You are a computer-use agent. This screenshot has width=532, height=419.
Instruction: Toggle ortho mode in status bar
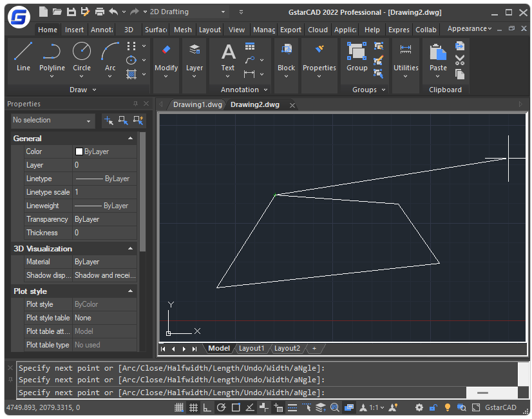(207, 407)
